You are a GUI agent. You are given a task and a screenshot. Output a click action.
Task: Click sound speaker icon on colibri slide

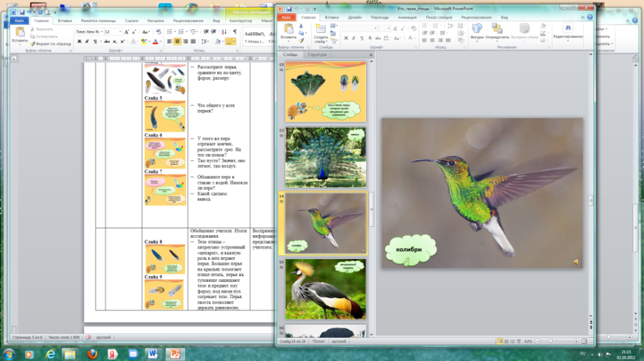576,262
